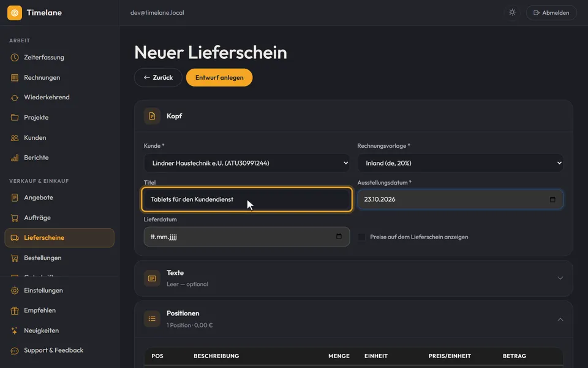Enable 'Preise auf dem Lieferschein anzeigen' checkbox
The image size is (588, 368).
[x=361, y=237]
